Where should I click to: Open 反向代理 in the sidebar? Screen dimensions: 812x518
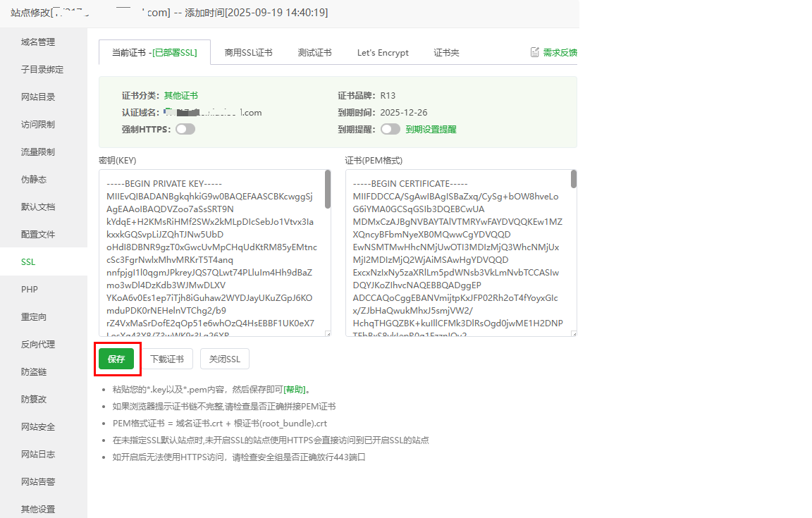click(x=38, y=344)
